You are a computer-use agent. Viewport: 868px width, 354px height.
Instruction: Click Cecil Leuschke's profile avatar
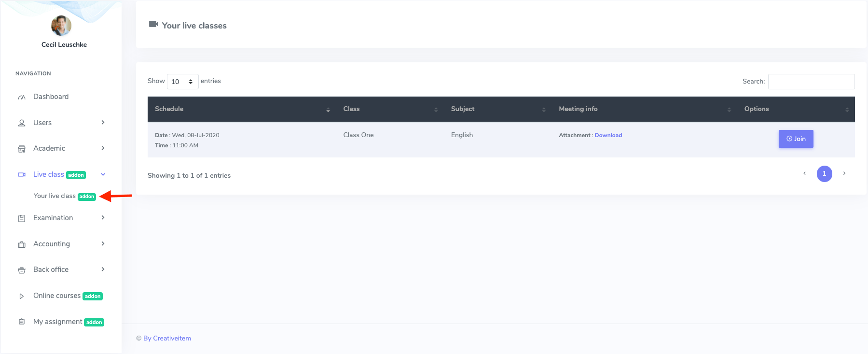tap(61, 26)
